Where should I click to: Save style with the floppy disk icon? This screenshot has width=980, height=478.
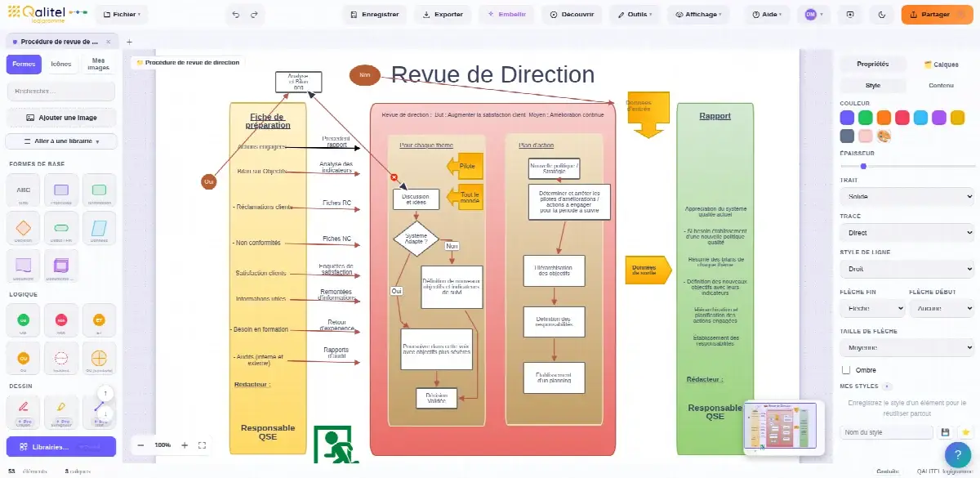click(x=946, y=432)
